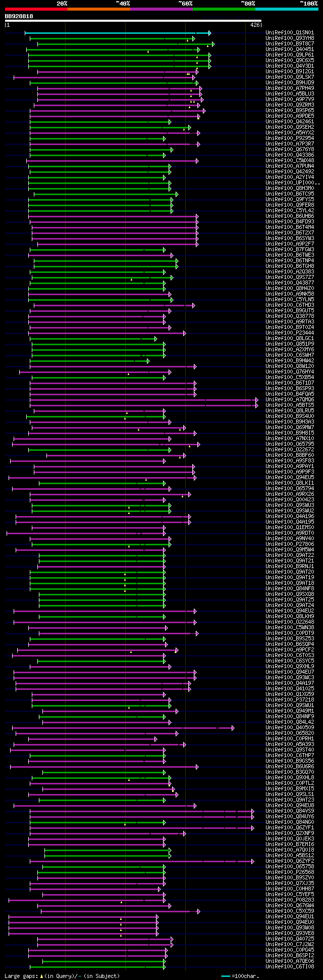Select the UniRef100_Q9S7Z7 label
The height and width of the screenshot is (980, 323).
click(x=290, y=277)
